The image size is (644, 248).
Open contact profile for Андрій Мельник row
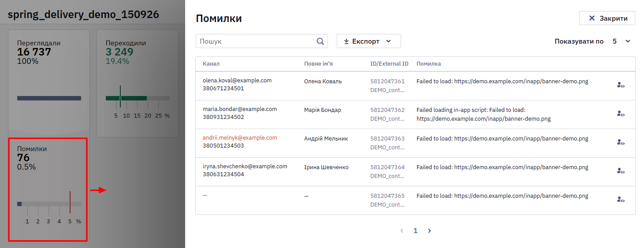tap(621, 142)
